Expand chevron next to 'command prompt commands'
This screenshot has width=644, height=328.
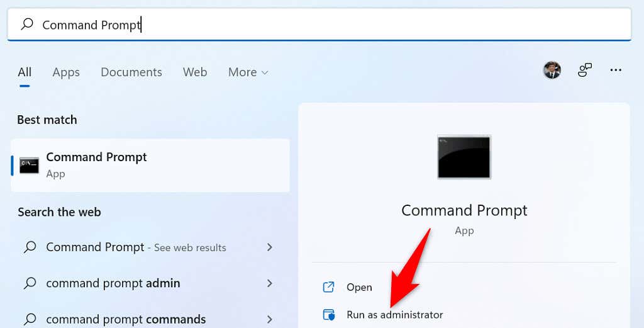click(x=270, y=319)
